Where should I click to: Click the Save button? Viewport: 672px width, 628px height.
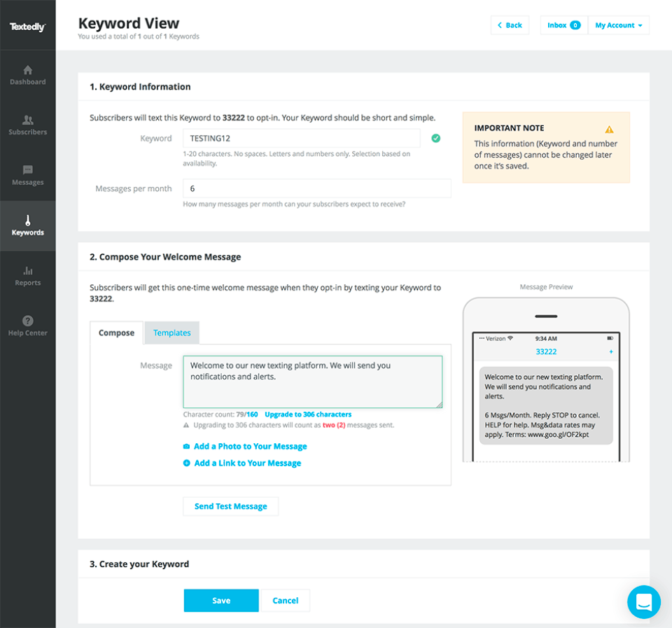221,601
